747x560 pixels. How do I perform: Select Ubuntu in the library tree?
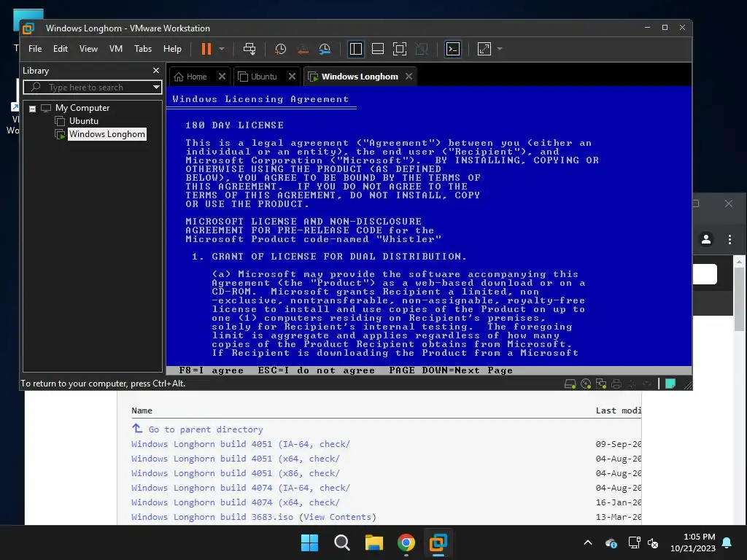pos(84,121)
